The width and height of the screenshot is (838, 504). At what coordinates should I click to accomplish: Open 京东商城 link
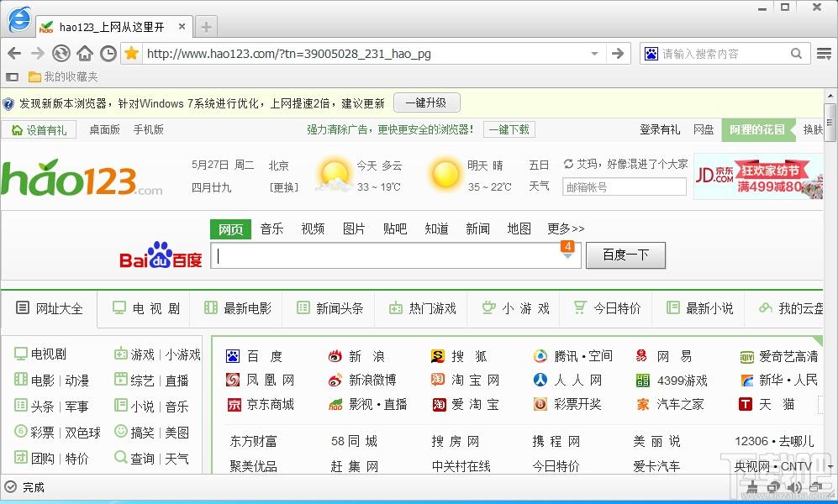[x=261, y=404]
